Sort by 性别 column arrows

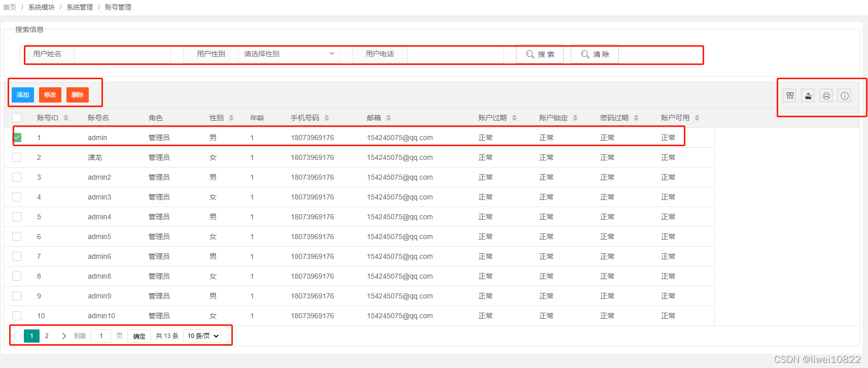231,118
